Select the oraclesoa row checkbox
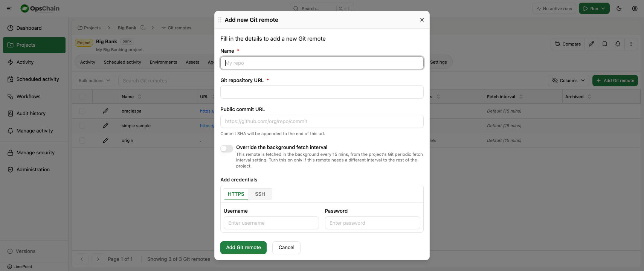 [x=82, y=111]
